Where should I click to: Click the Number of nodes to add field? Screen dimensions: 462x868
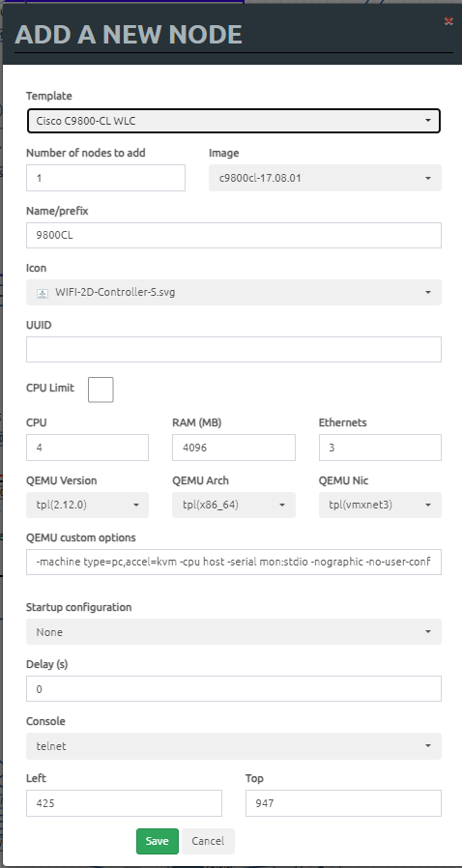click(x=105, y=178)
